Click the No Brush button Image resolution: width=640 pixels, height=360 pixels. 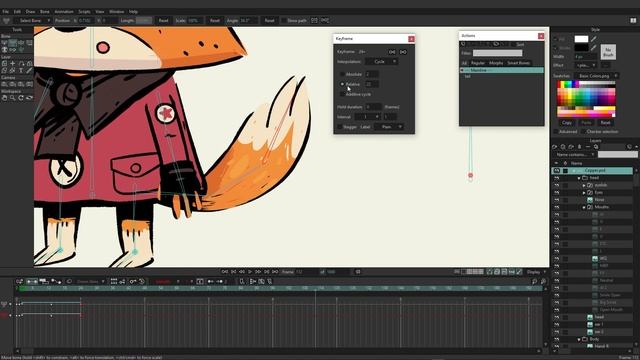point(608,52)
